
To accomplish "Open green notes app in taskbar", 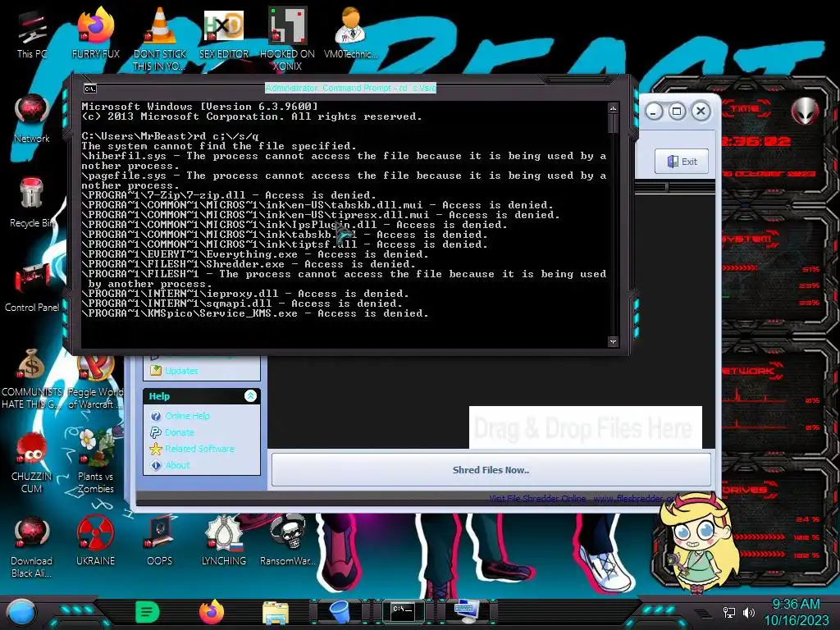I will pos(148,612).
